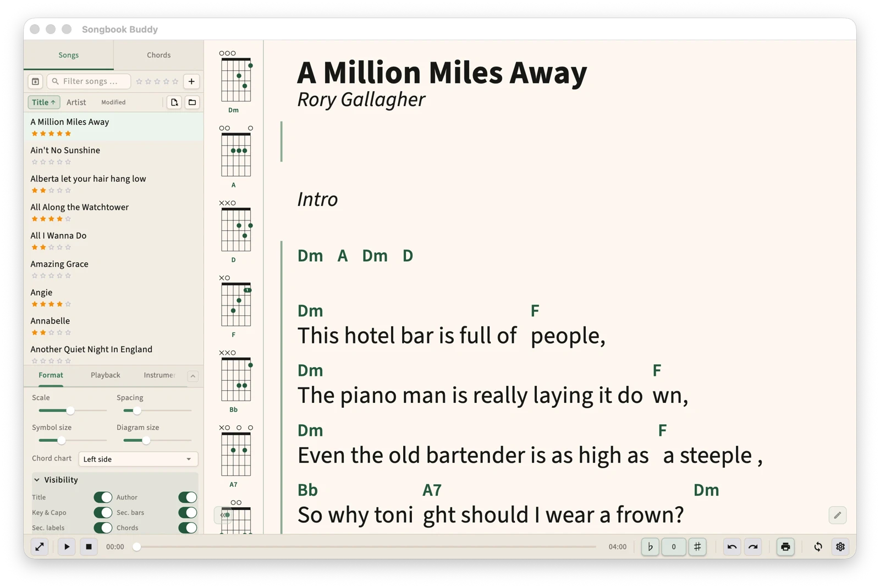
Task: Select song Angie
Action: click(x=113, y=297)
